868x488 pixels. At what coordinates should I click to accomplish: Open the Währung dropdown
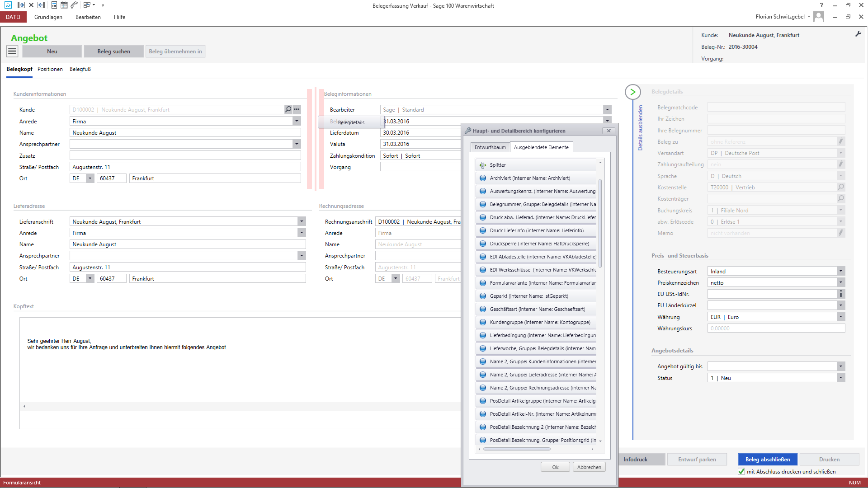click(x=841, y=317)
